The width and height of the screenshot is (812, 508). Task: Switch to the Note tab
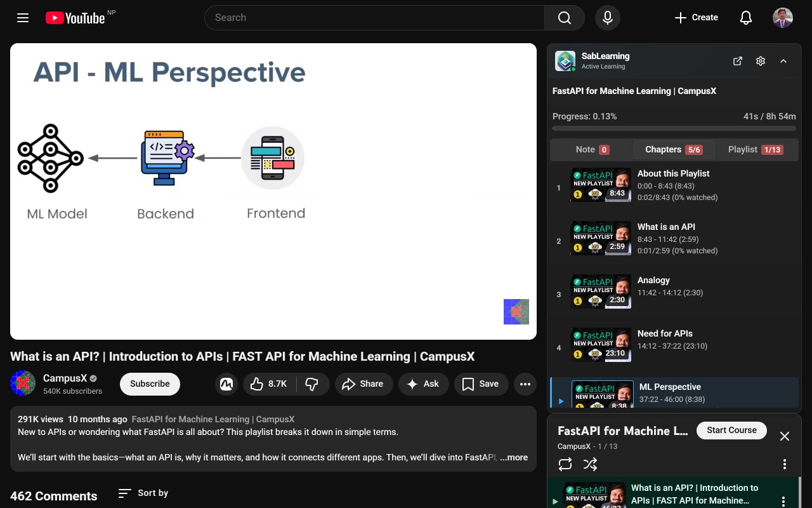[x=593, y=150]
